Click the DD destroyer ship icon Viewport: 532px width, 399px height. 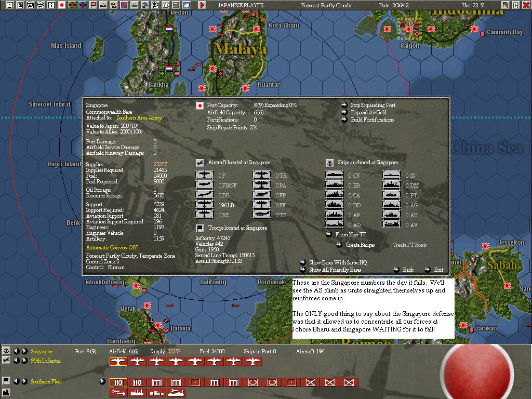point(335,205)
